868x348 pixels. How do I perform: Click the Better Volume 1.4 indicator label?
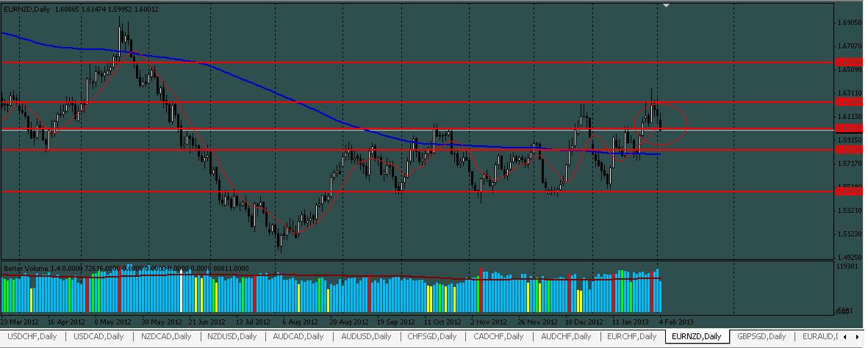click(x=126, y=268)
